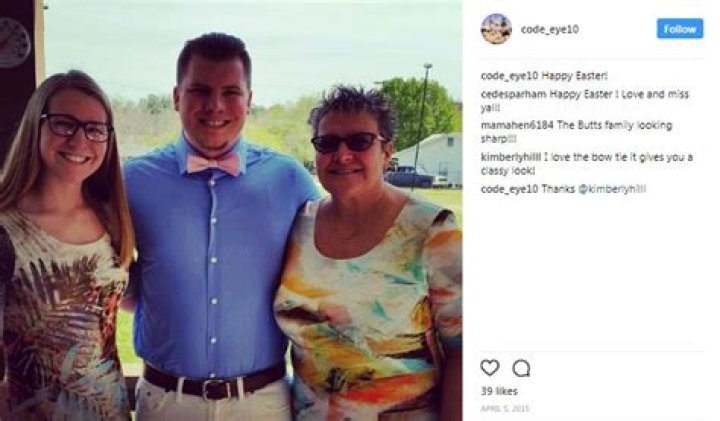
Task: Open code_eye10 profile avatar
Action: point(496,29)
